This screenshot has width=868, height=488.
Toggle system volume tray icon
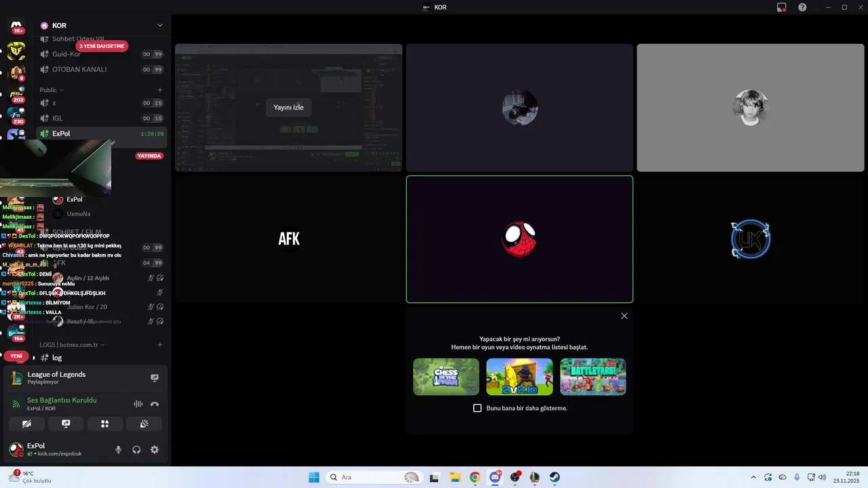(x=823, y=477)
